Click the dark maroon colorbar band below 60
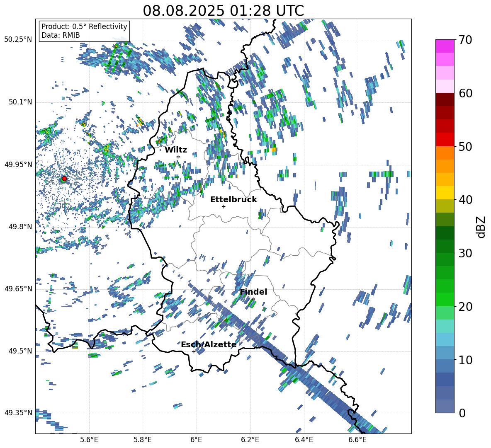491x448 pixels. (445, 99)
